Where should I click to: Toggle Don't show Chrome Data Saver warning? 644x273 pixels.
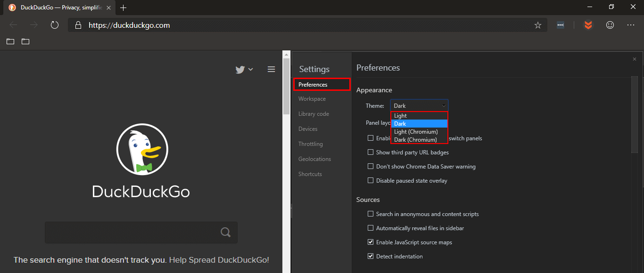(x=371, y=166)
